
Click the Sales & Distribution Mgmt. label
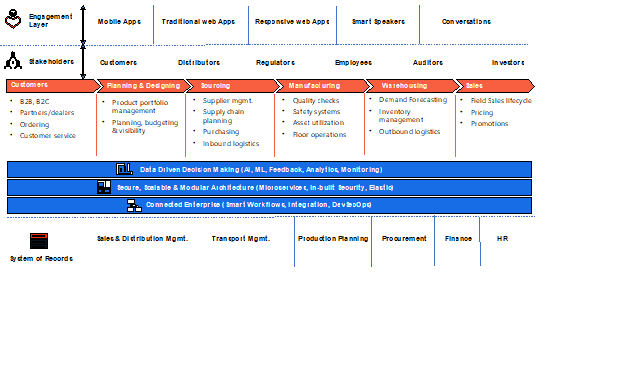coord(143,239)
